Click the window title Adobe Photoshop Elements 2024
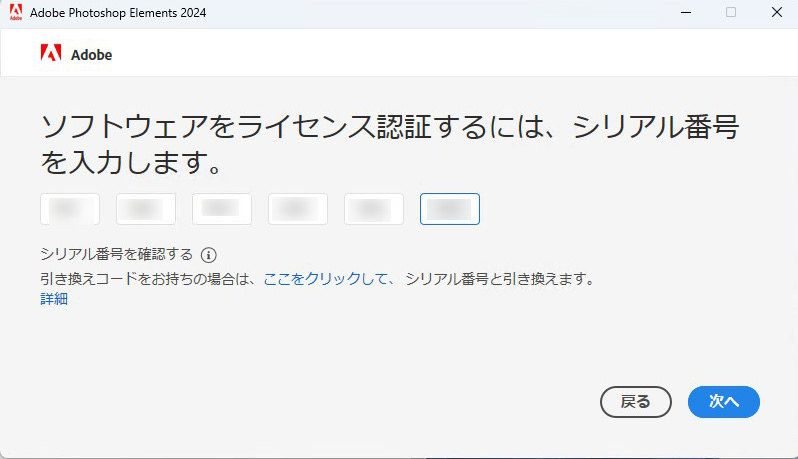This screenshot has width=798, height=459. click(118, 13)
